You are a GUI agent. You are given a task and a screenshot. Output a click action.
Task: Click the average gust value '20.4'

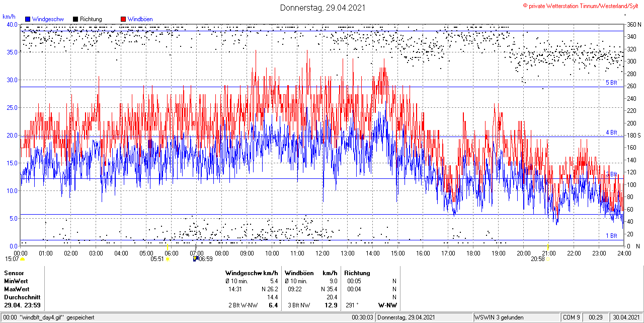click(x=332, y=297)
